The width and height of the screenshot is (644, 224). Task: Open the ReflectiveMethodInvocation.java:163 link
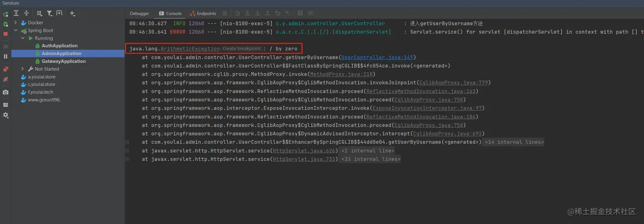(420, 91)
